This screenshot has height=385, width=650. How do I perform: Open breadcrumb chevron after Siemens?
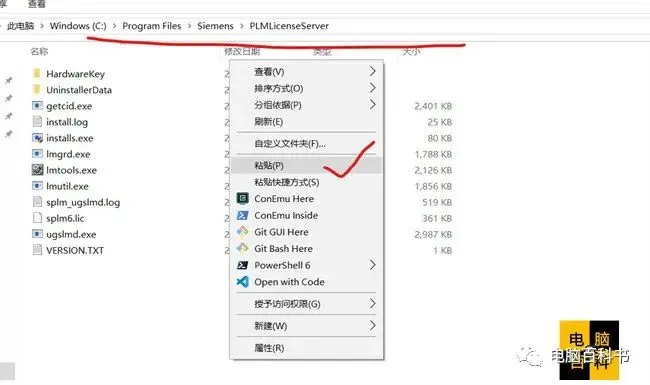[242, 26]
